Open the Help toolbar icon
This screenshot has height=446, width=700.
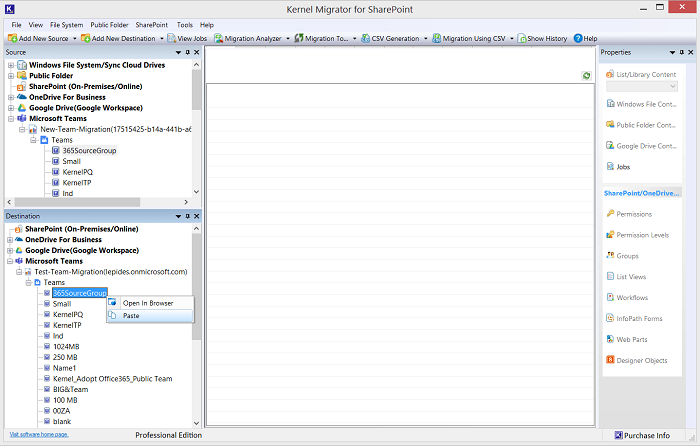click(x=578, y=38)
